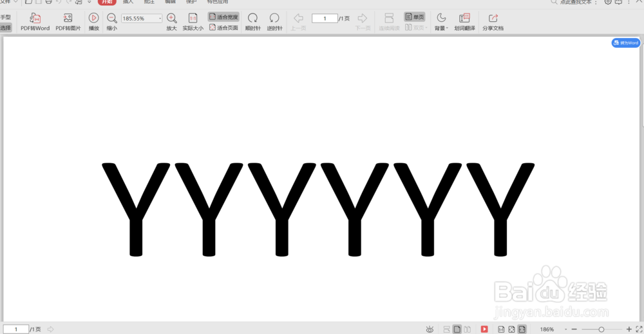This screenshot has width=644, height=334.
Task: Open feedback icon next to settings gear
Action: [618, 2]
